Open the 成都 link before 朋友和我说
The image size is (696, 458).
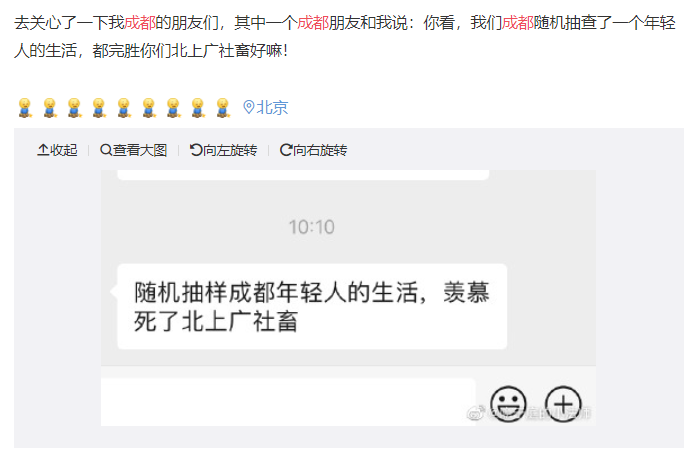313,23
